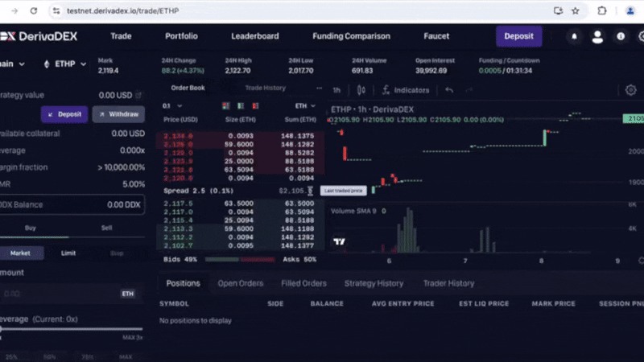Bookmark this page with the star icon
The height and width of the screenshot is (362, 644).
point(576,11)
